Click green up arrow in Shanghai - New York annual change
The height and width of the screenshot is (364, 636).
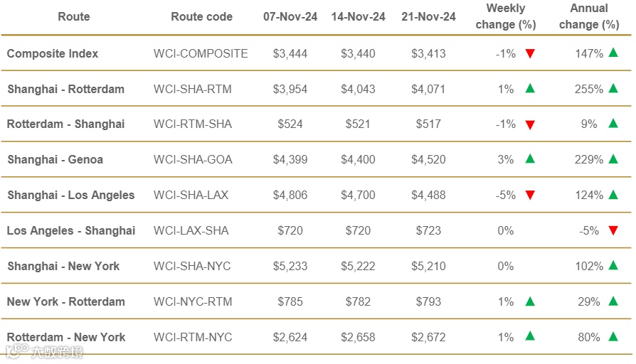coord(613,266)
